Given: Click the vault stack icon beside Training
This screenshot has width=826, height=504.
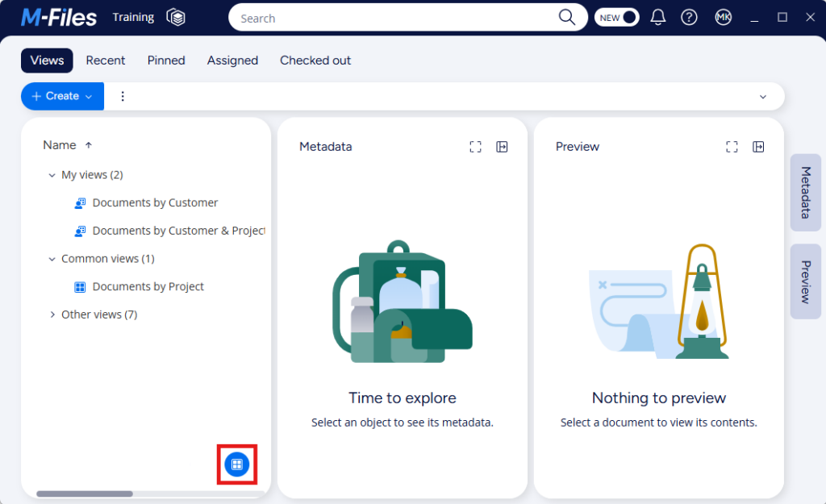Looking at the screenshot, I should (x=175, y=17).
